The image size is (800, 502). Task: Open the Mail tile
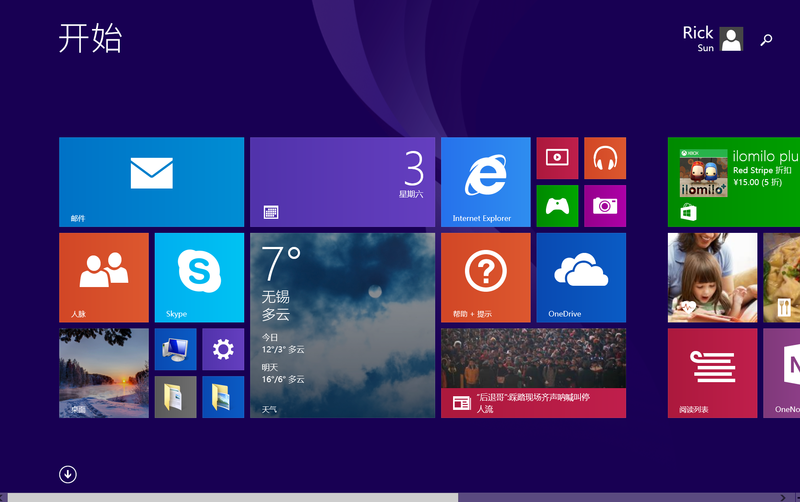(151, 181)
